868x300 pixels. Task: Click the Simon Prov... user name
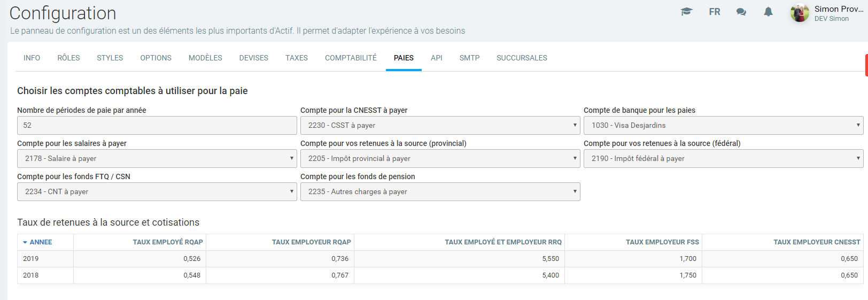838,9
